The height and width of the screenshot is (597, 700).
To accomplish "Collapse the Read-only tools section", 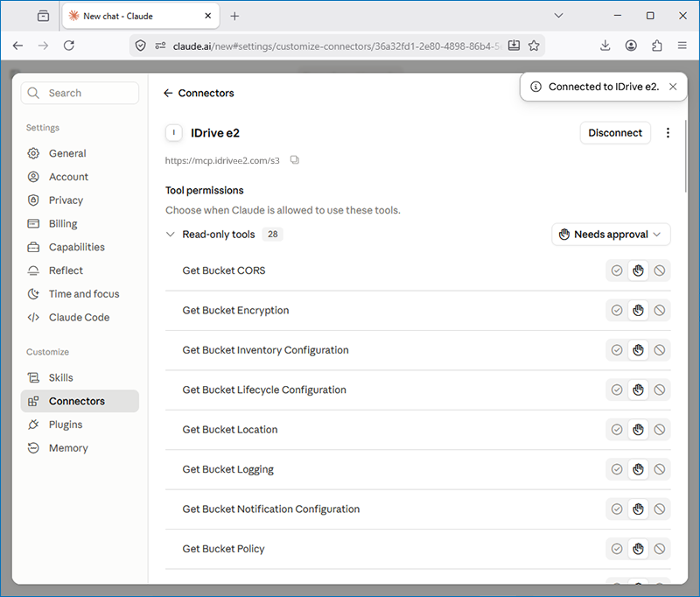I will pos(170,235).
